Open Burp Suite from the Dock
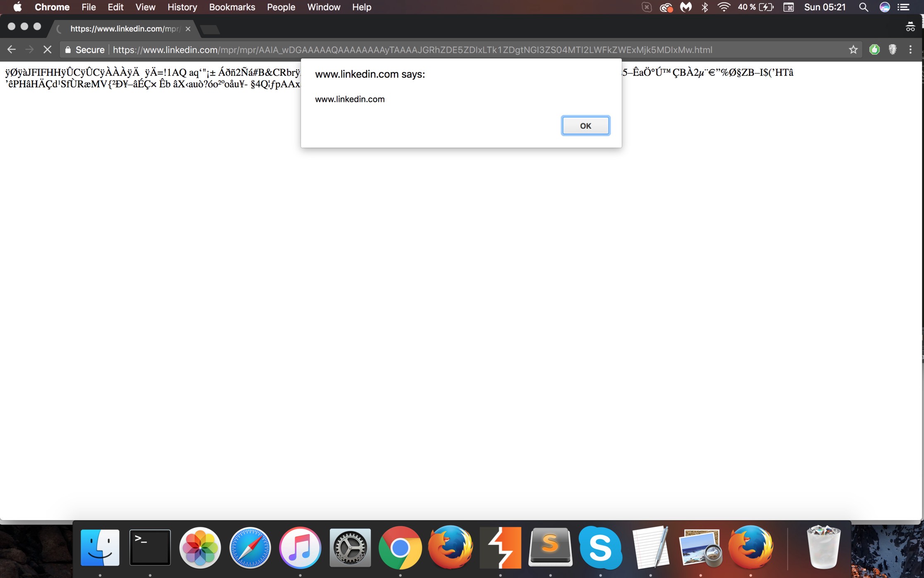This screenshot has width=924, height=578. coord(500,547)
